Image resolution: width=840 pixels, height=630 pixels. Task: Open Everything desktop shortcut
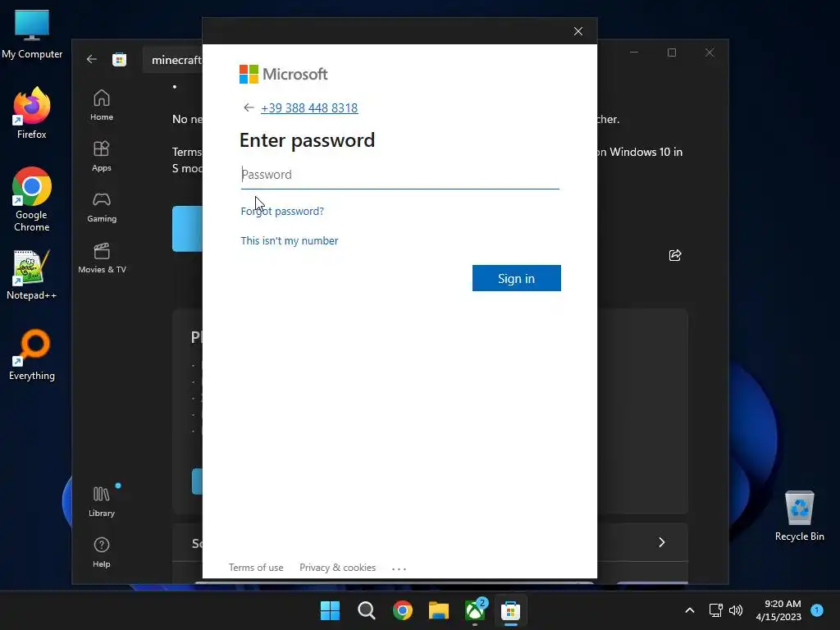(32, 354)
